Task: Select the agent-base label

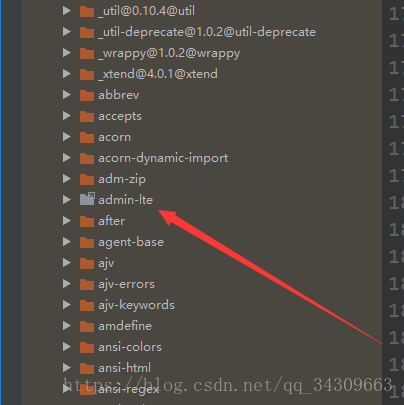Action: [x=131, y=242]
